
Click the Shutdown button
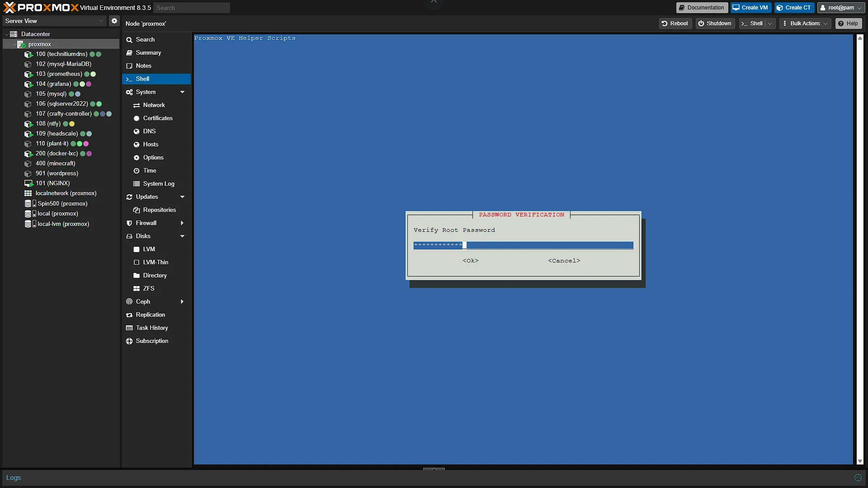pos(715,23)
